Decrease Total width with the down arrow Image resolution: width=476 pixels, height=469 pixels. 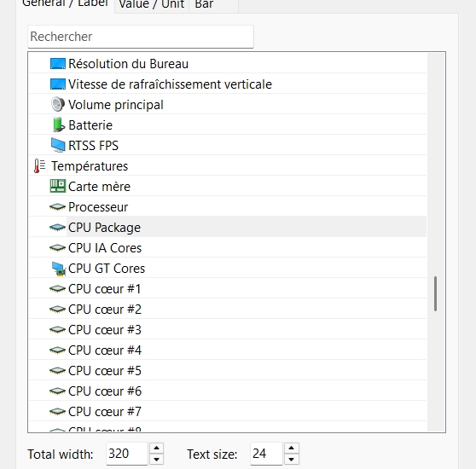tap(156, 459)
